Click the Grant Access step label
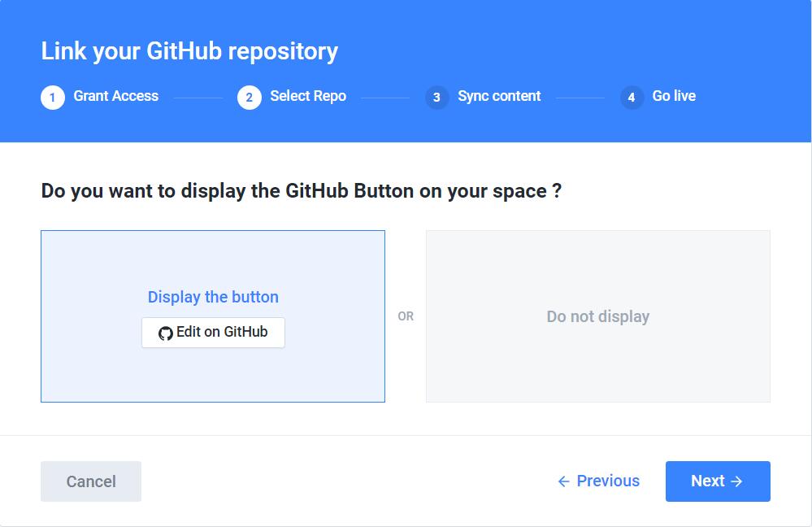This screenshot has height=527, width=812. point(115,96)
